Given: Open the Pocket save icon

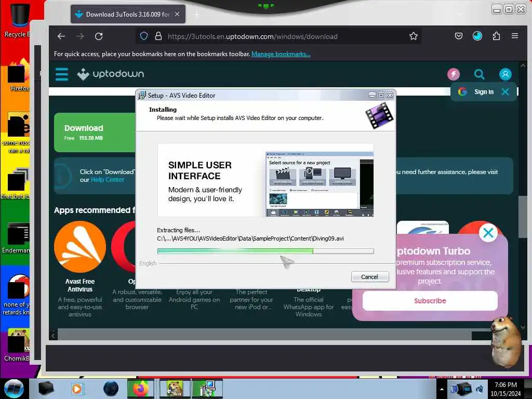Looking at the screenshot, I should pyautogui.click(x=459, y=36).
